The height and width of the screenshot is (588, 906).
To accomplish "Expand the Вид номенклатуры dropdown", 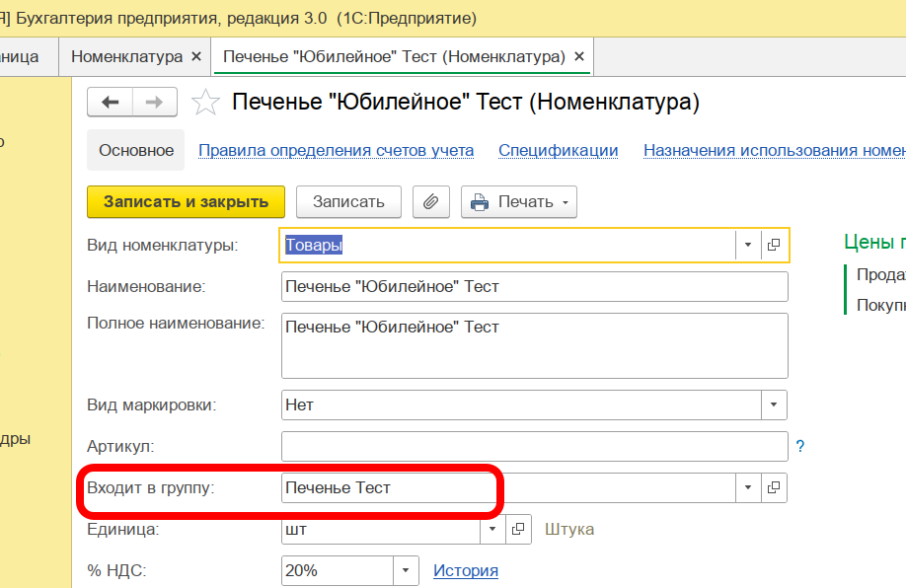I will (748, 246).
